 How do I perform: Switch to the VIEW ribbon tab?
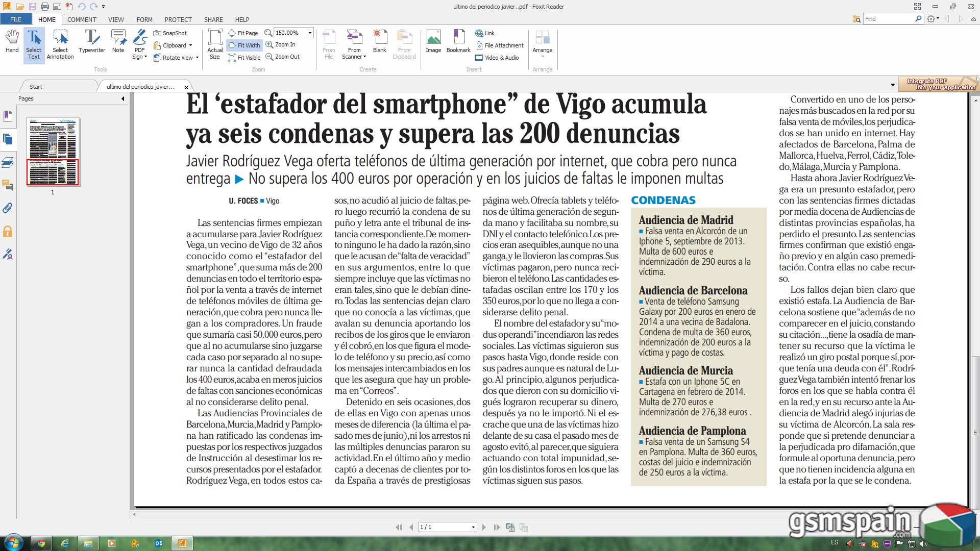point(116,19)
